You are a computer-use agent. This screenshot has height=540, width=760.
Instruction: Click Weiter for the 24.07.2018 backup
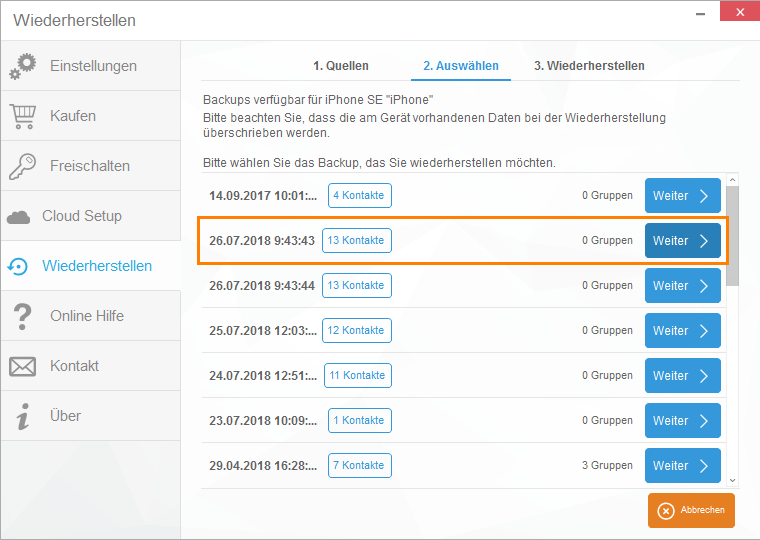coord(682,376)
